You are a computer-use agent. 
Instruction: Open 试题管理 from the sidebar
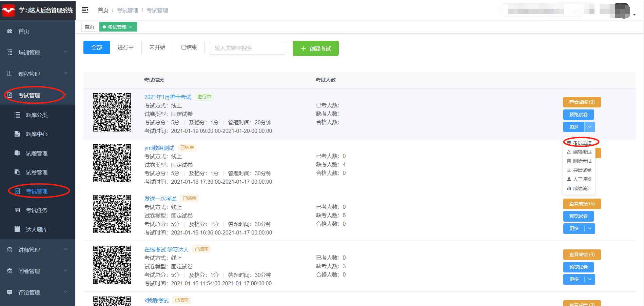coord(37,154)
